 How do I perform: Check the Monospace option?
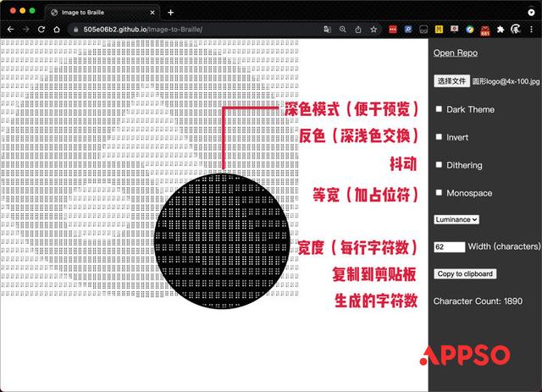(x=439, y=193)
